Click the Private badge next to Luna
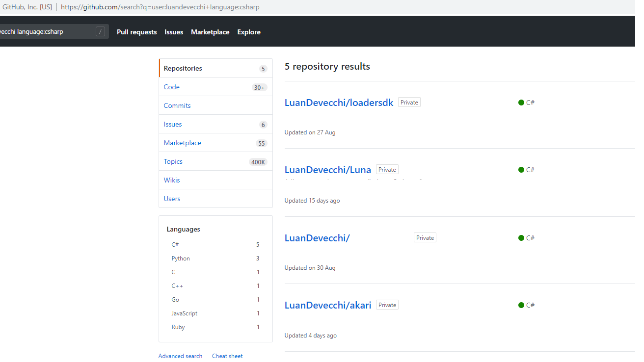The width and height of the screenshot is (644, 362). tap(387, 170)
